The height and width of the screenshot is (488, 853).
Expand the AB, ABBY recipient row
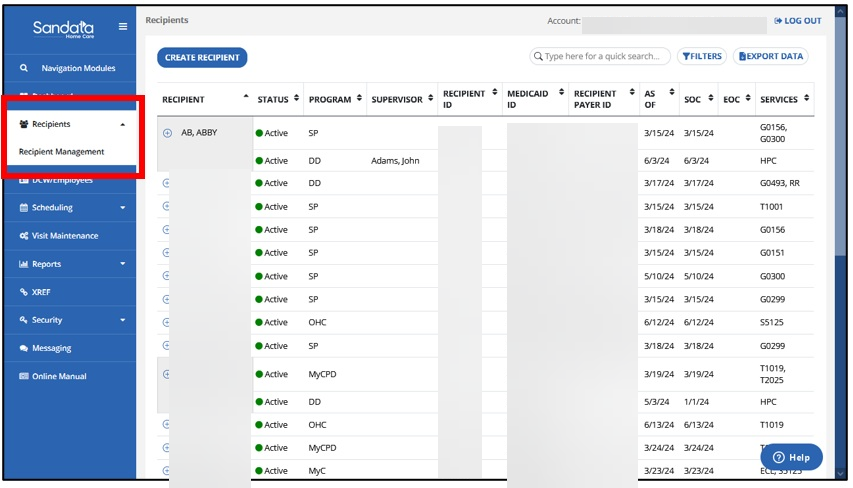[x=167, y=133]
